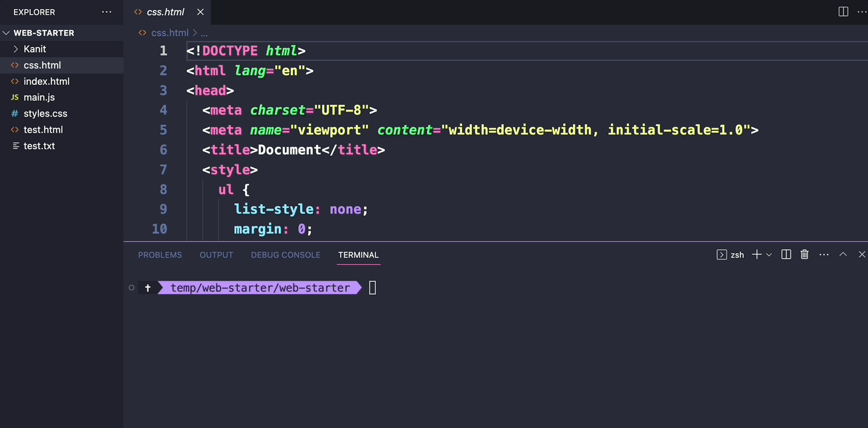Click the terminal prompt path temp/web-starter/web-starter
This screenshot has width=868, height=428.
click(x=260, y=287)
